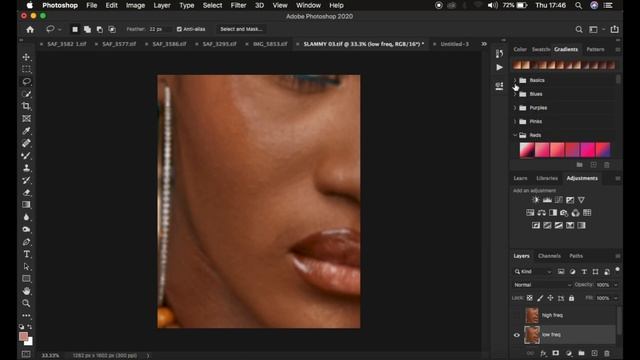Select the History Brush tool
The height and width of the screenshot is (360, 640).
coord(27,180)
